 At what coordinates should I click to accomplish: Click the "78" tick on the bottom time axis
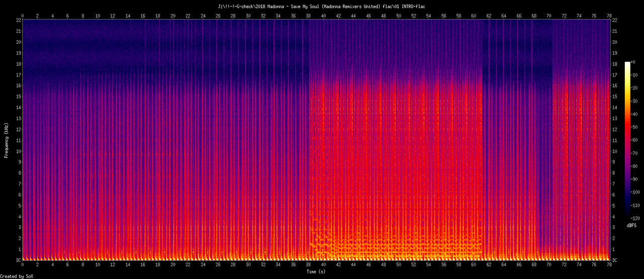(x=609, y=265)
